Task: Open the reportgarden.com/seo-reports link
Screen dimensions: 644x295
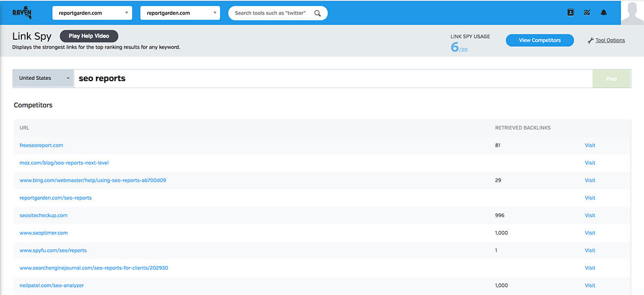Action: [56, 198]
